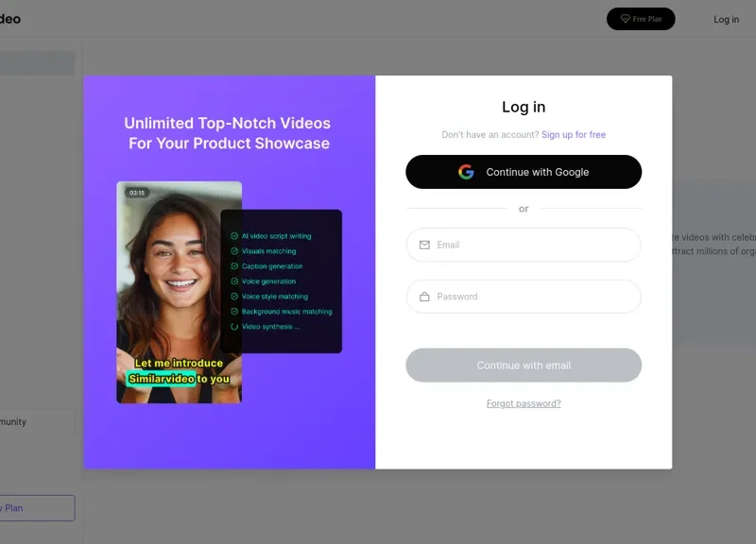Focus the Email input field
The height and width of the screenshot is (544, 756).
[x=524, y=245]
